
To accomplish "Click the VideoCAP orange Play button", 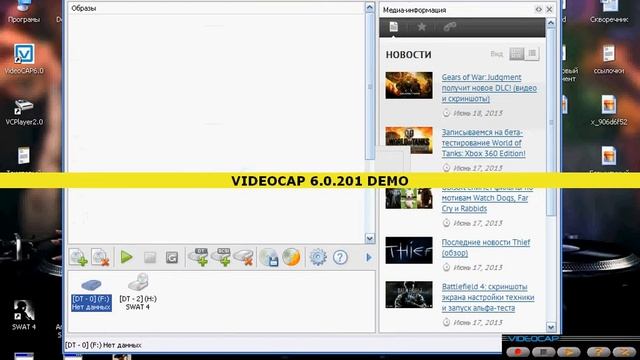I will 569,351.
